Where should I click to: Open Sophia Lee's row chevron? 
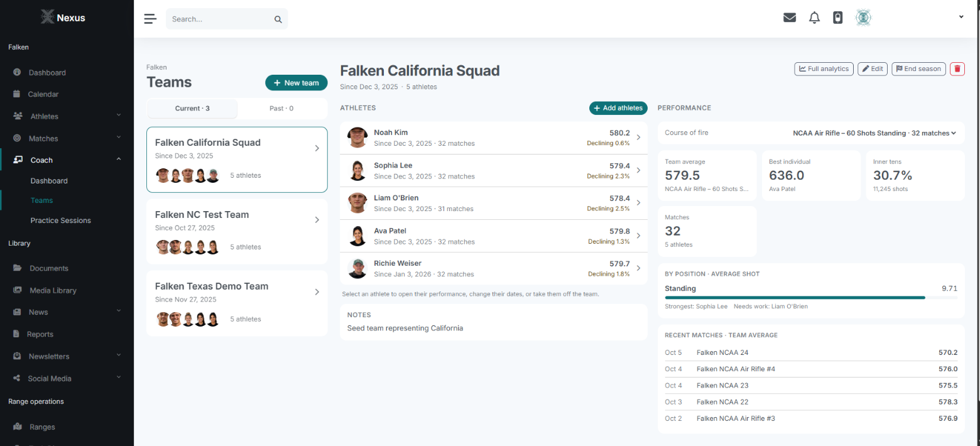point(638,170)
